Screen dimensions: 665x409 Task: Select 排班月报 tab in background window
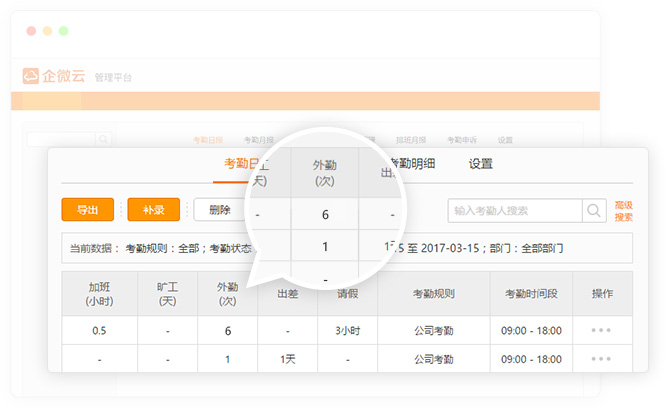click(411, 140)
